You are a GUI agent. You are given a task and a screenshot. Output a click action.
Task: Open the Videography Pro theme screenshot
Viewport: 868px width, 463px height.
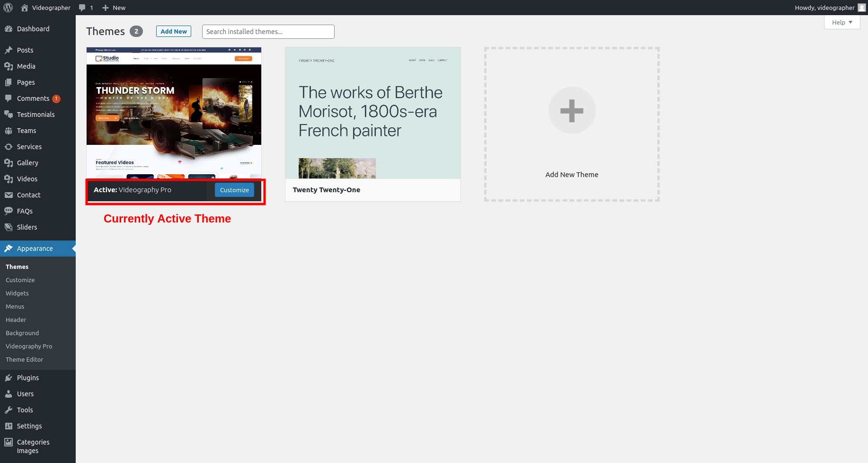point(174,113)
